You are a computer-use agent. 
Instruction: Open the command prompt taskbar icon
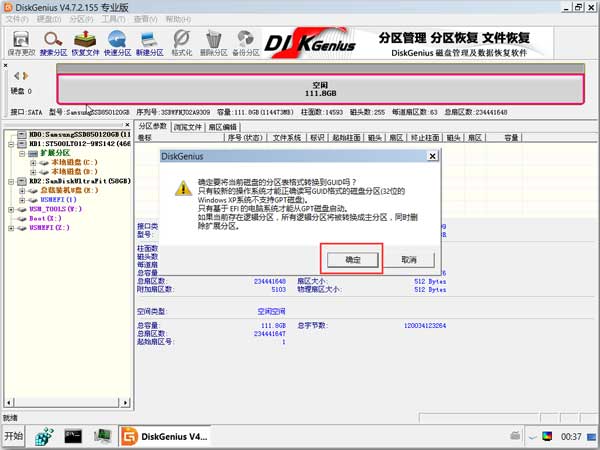coord(73,436)
